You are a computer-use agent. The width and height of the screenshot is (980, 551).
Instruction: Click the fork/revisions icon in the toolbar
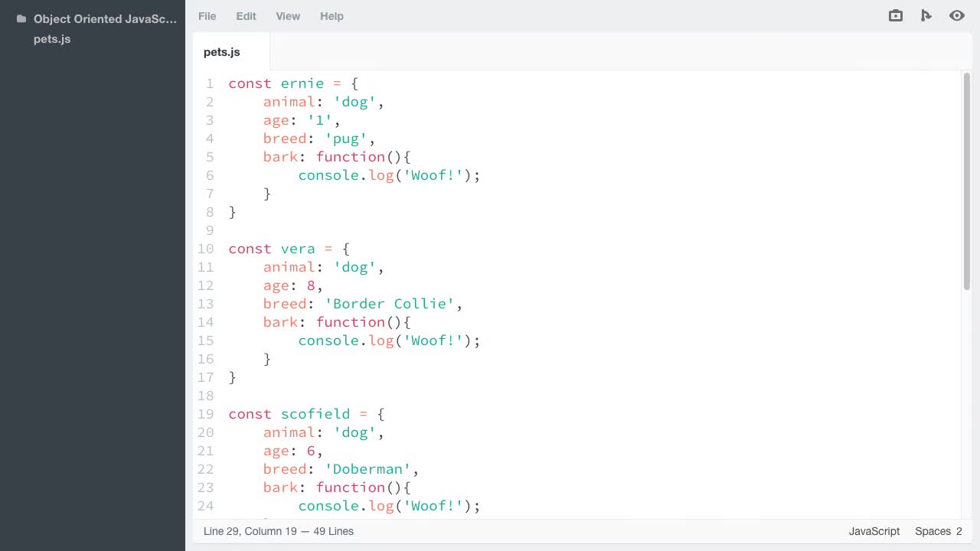coord(926,15)
